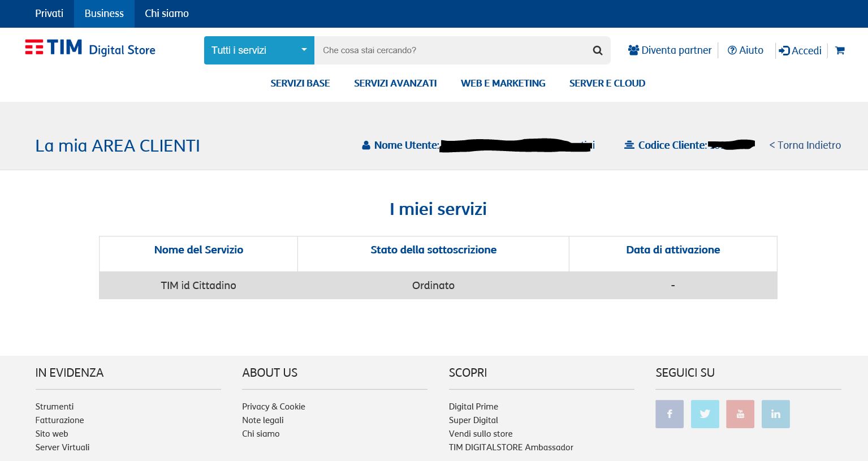
Task: Go back with Torna Indietro
Action: 805,145
